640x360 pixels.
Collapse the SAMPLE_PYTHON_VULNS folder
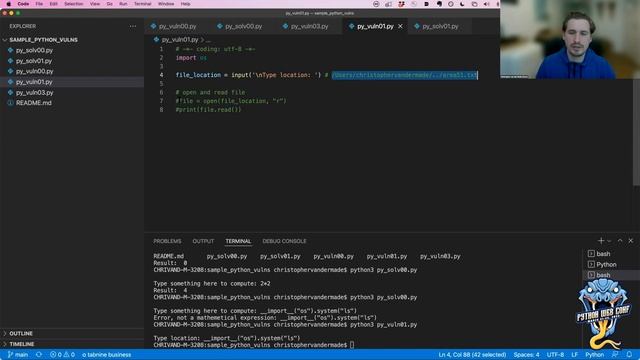tap(43, 40)
